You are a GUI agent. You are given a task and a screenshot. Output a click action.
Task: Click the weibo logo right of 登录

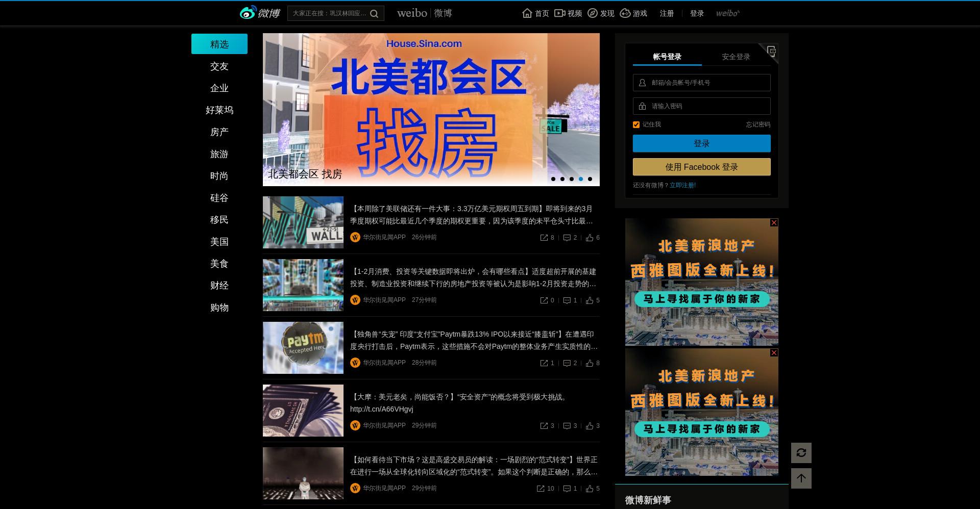pyautogui.click(x=727, y=13)
